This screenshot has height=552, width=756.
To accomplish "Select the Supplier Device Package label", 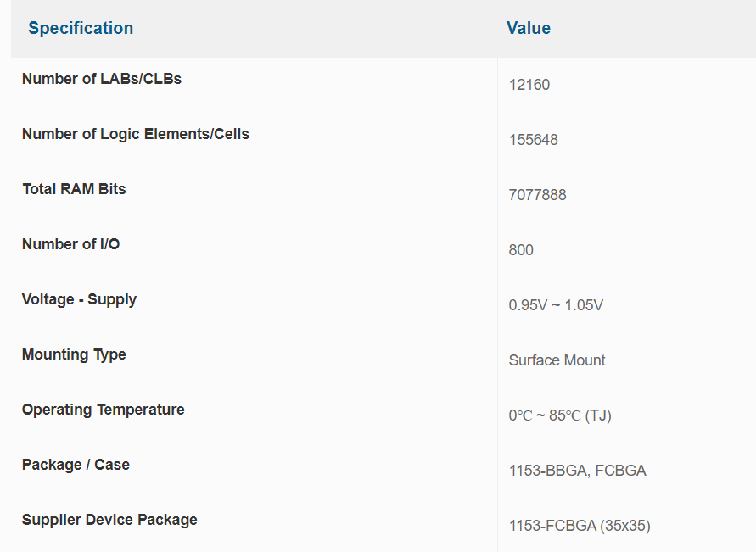I will [x=109, y=520].
